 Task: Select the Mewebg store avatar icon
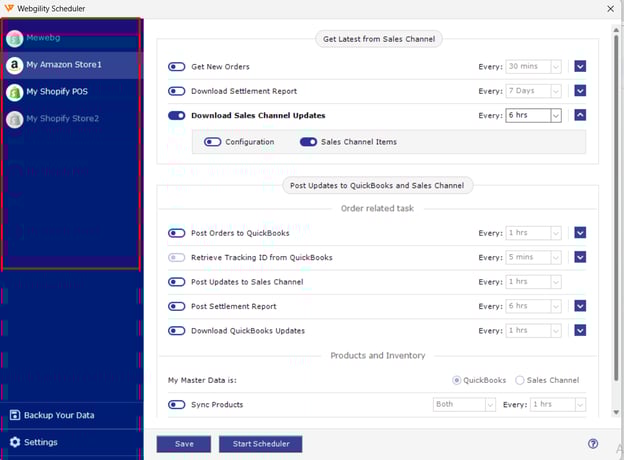click(x=15, y=39)
